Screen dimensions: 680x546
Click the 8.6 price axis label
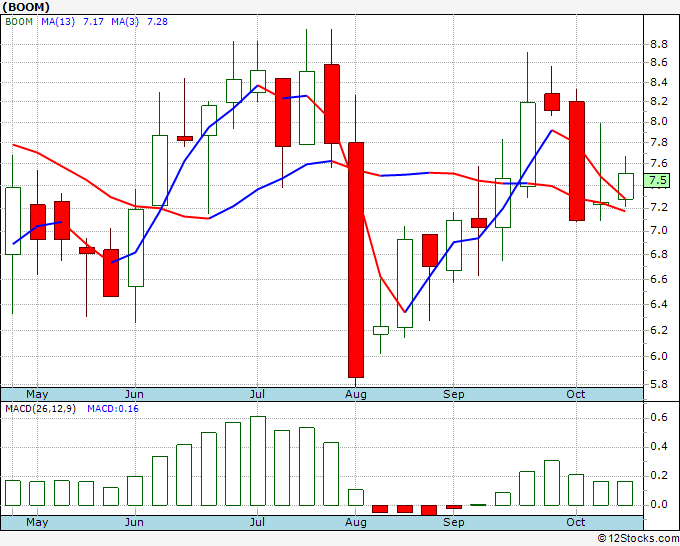point(658,63)
